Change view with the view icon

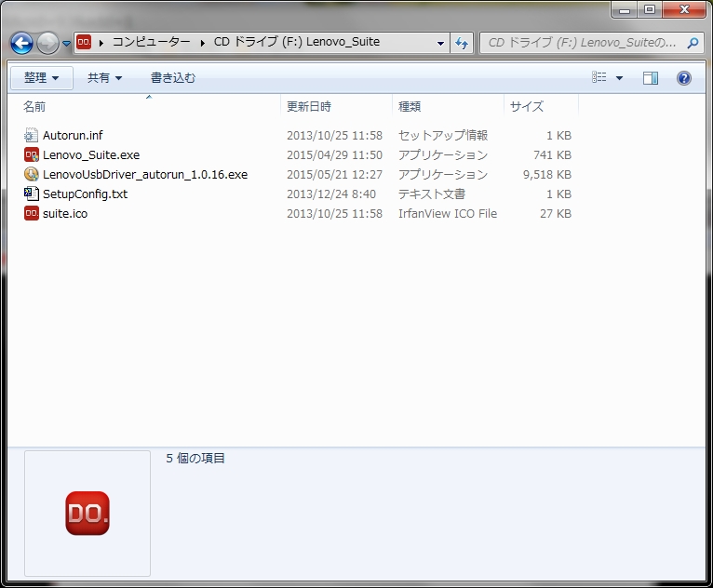pyautogui.click(x=599, y=77)
